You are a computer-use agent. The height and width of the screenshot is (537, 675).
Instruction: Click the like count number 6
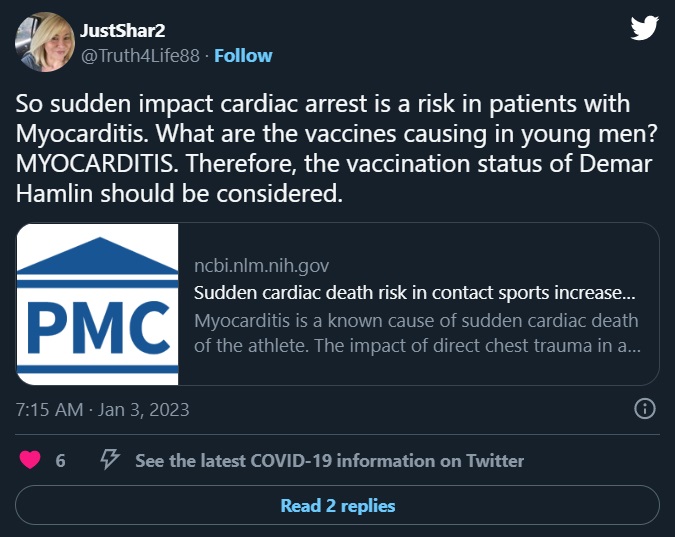pos(61,461)
